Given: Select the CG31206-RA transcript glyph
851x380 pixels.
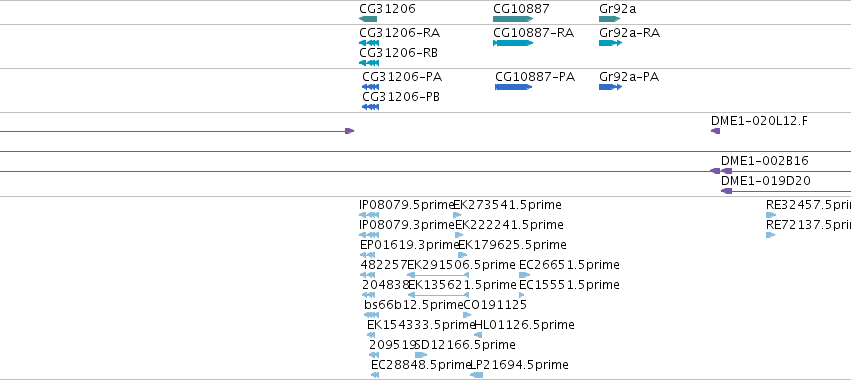Looking at the screenshot, I should [x=369, y=43].
